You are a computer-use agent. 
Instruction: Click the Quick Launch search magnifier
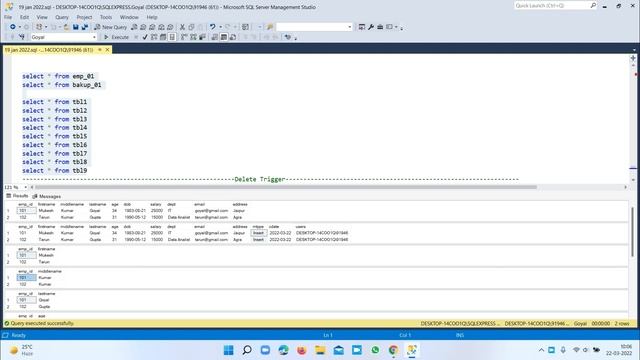tap(593, 5)
